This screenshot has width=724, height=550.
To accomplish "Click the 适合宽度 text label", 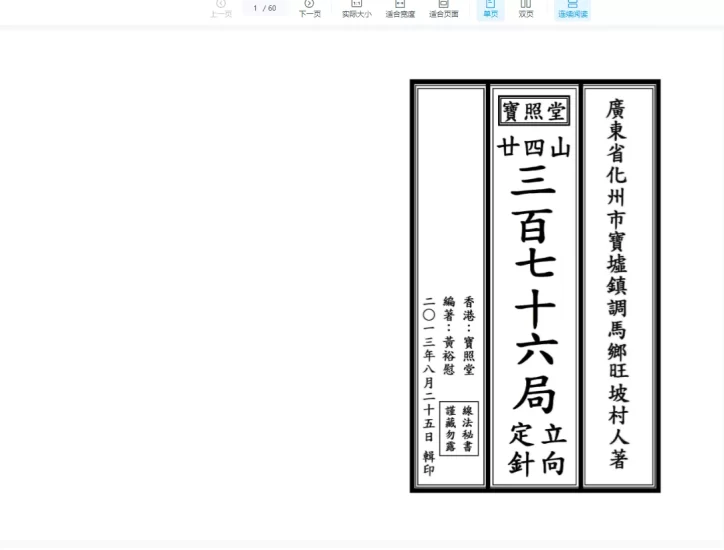I will click(x=400, y=15).
